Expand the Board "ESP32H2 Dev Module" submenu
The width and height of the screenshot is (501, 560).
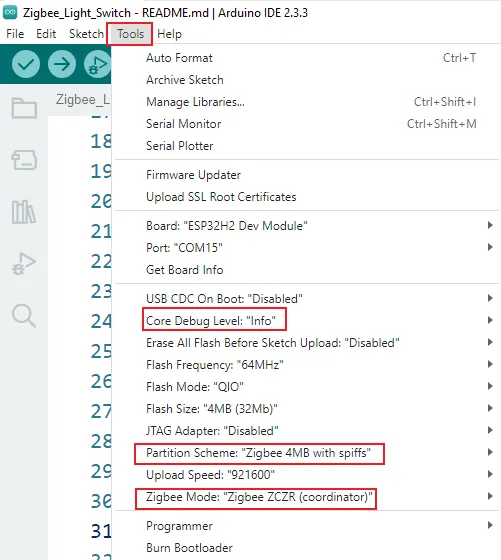click(x=306, y=226)
